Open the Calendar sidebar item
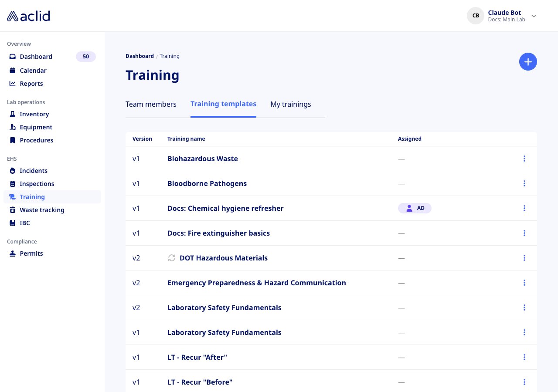 52,71
